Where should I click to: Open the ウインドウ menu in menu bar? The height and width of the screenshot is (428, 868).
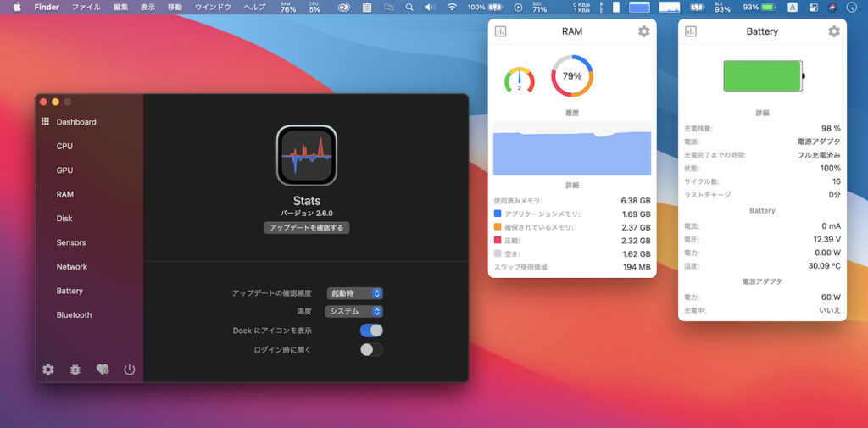pyautogui.click(x=213, y=7)
